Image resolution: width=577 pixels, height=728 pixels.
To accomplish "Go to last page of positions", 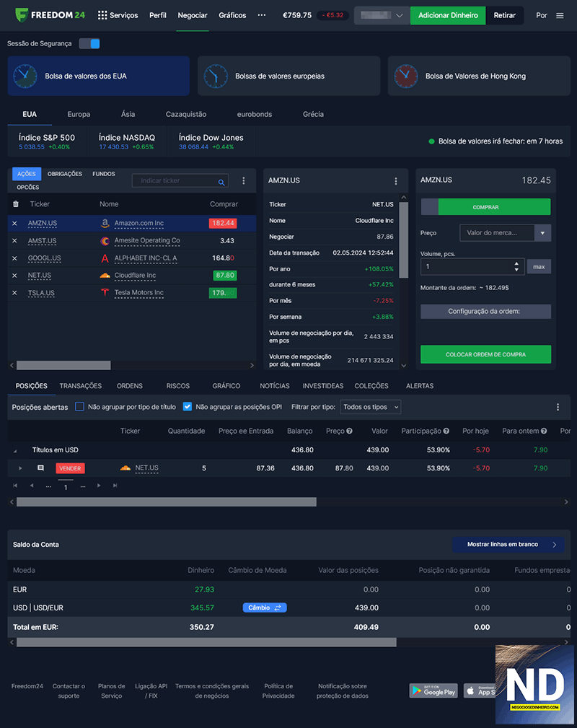I will [115, 486].
